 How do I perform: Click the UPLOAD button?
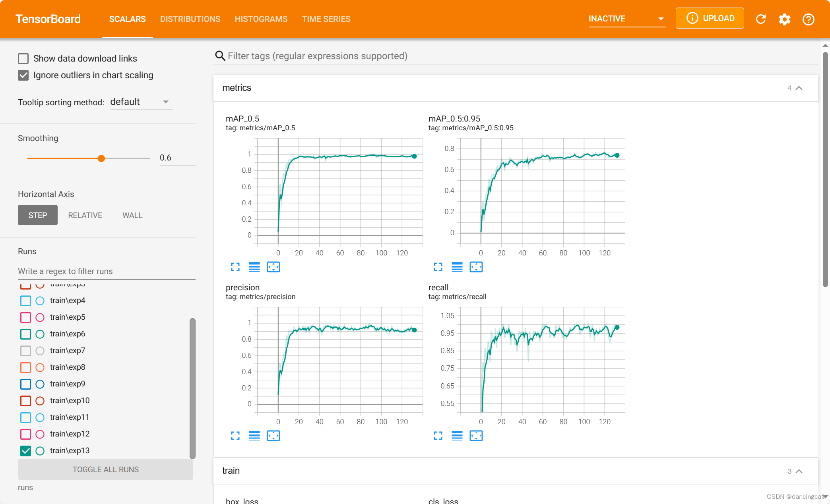(x=710, y=18)
